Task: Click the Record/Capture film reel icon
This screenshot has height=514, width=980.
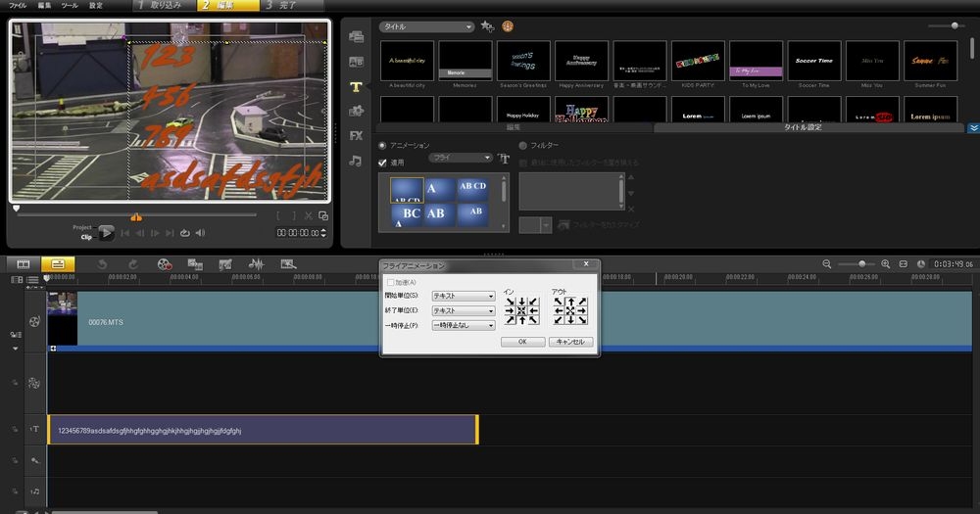Action: (164, 264)
